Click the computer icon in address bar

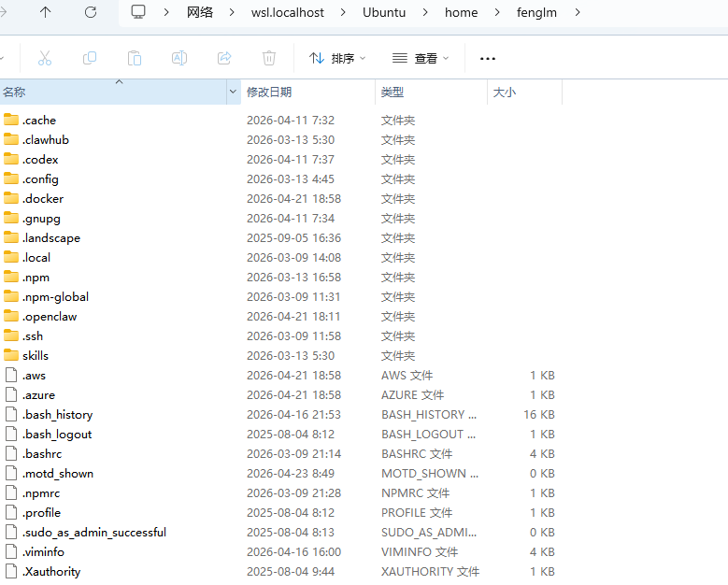pyautogui.click(x=138, y=12)
